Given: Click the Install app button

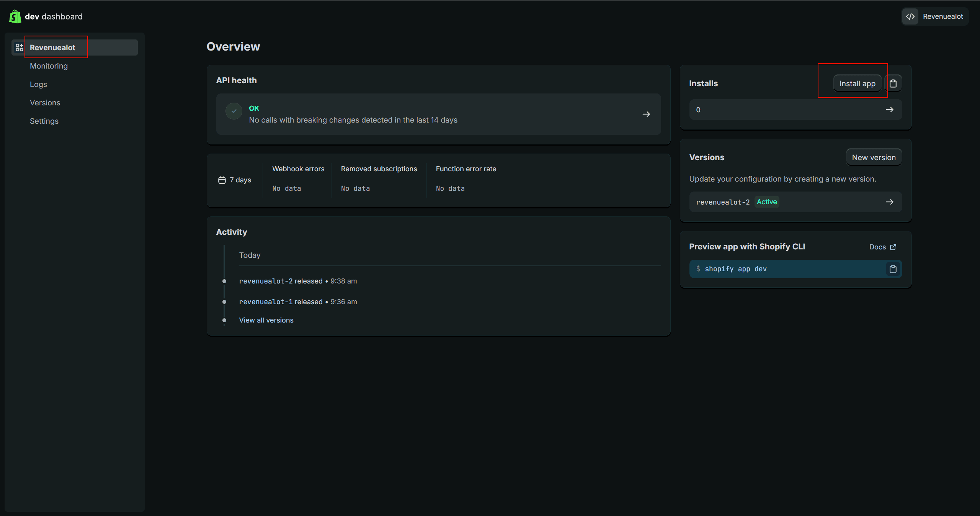Looking at the screenshot, I should point(857,84).
